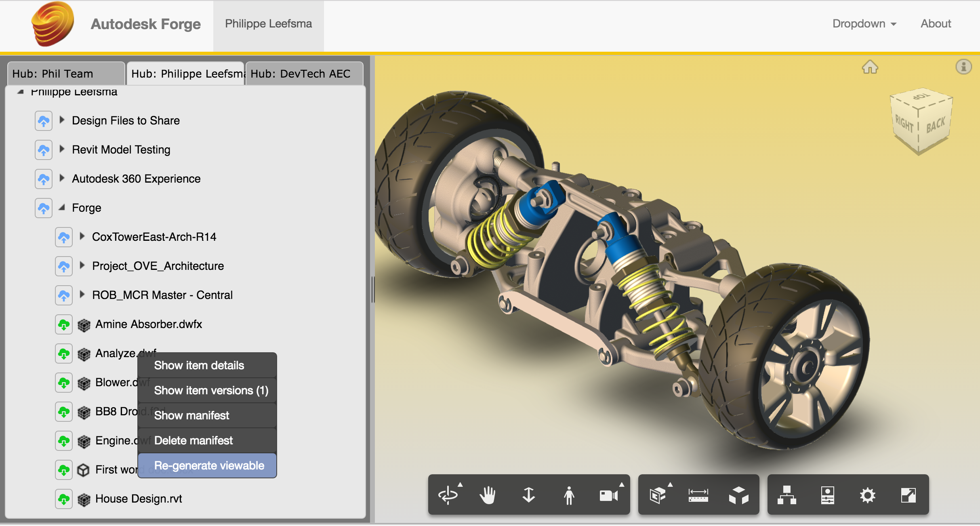This screenshot has width=980, height=526.
Task: Select the Orbit tool in viewer toolbar
Action: click(448, 495)
